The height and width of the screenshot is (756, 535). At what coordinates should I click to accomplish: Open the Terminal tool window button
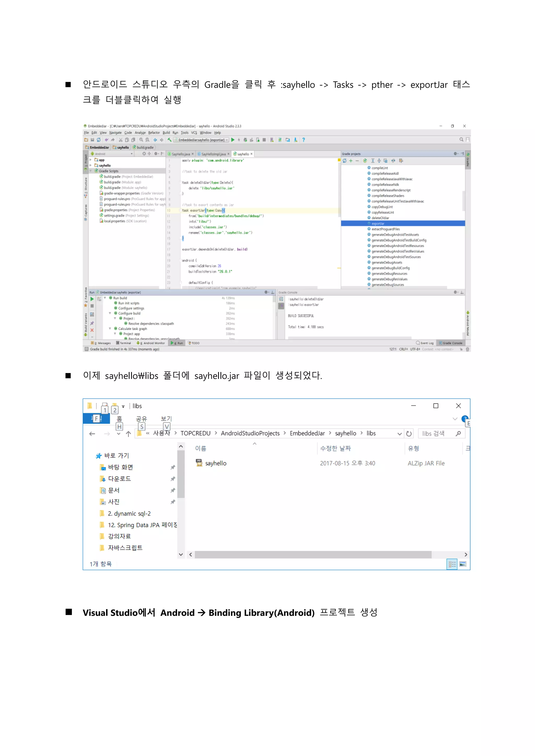(124, 343)
